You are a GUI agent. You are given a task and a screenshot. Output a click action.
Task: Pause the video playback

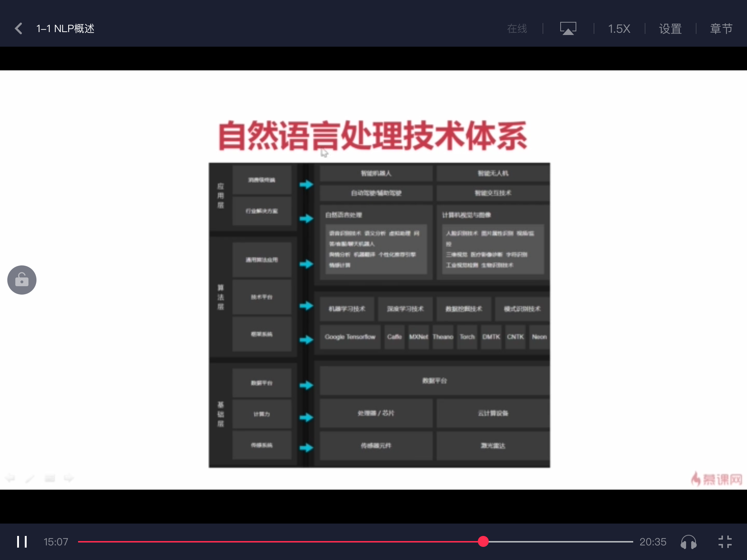[x=22, y=542]
